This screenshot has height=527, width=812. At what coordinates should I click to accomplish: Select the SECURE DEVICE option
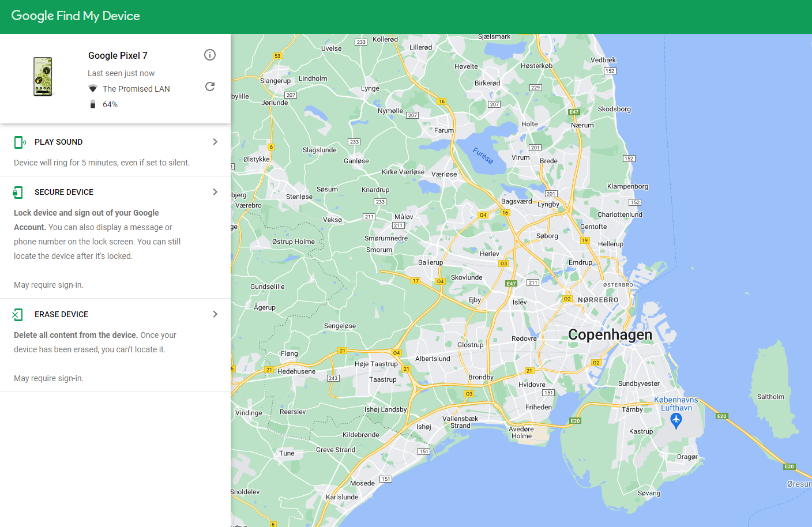[x=115, y=238]
